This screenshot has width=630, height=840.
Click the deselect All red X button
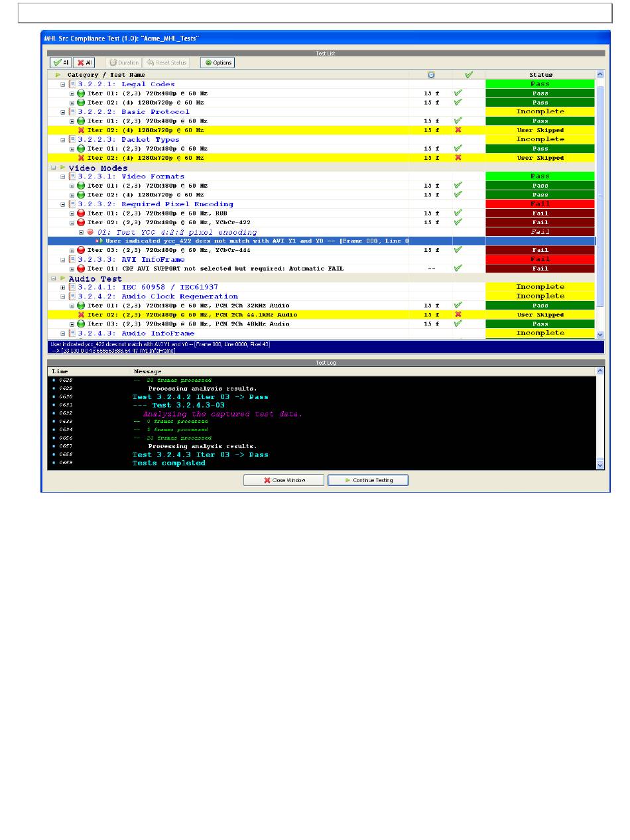coord(84,63)
